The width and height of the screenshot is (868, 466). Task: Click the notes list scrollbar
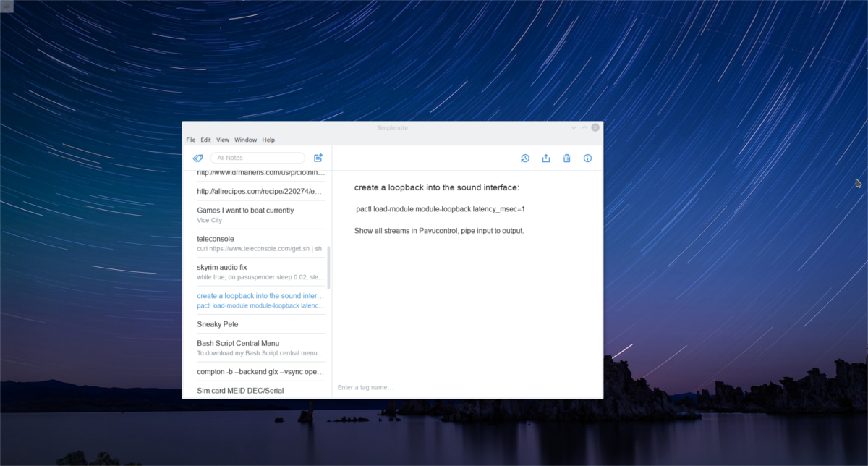(x=328, y=267)
